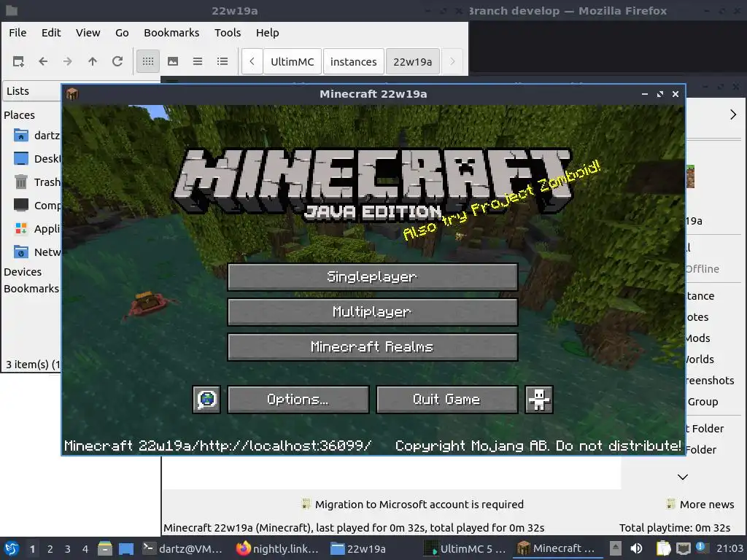Open a new tab in file manager
Screen dimensions: 747x560
click(x=18, y=61)
